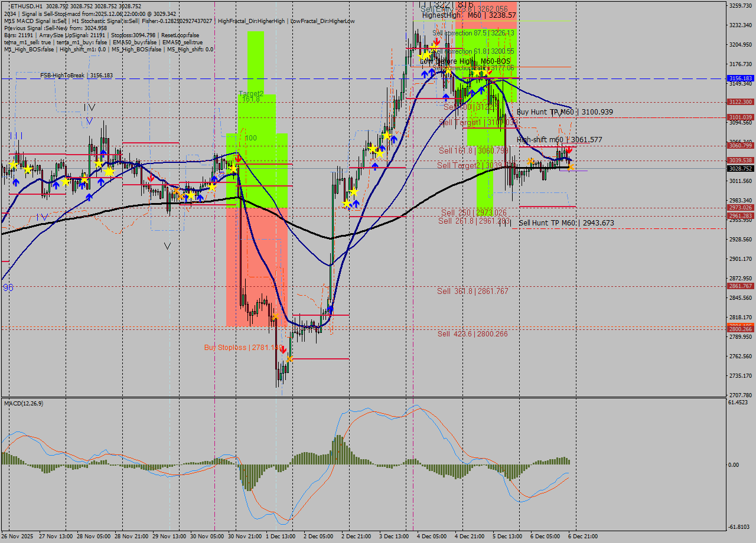Screen dimensions: 756x543
Task: Click the Sell 423.6 2800.266 level label
Action: coord(472,333)
